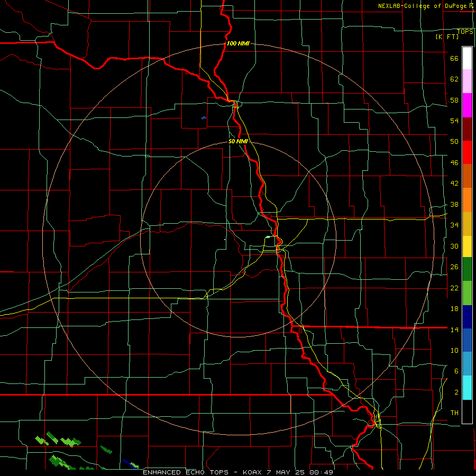Screen dimensions: 476x476
Task: Click the '62' scale label
Action: [x=454, y=79]
